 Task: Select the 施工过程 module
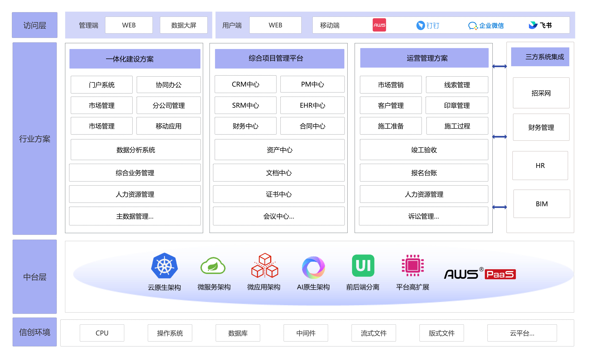pos(457,126)
